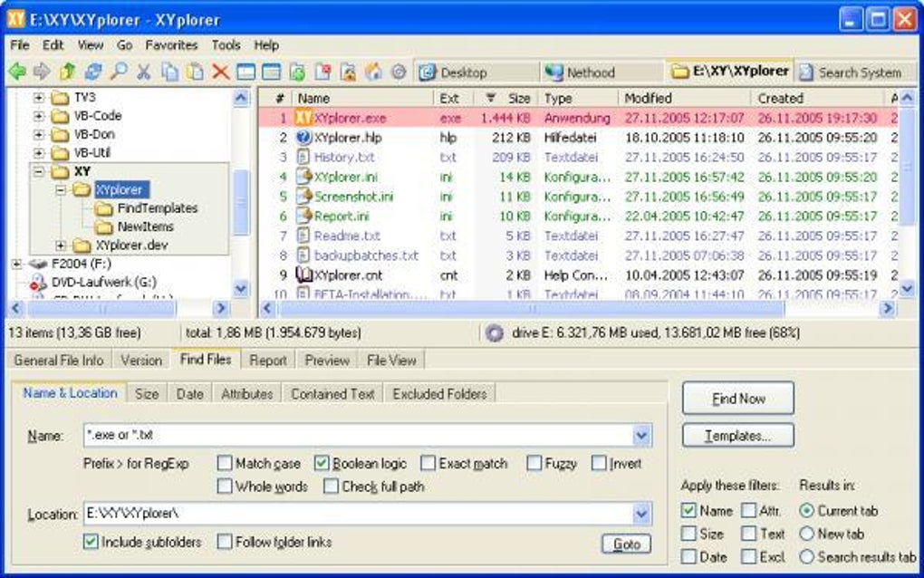Click the gray Forward arrow
This screenshot has height=578, width=924.
click(42, 72)
